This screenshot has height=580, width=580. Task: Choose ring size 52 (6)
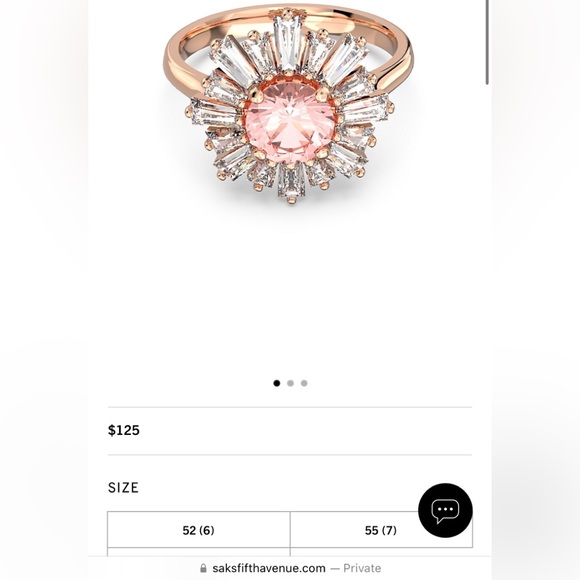(x=199, y=530)
